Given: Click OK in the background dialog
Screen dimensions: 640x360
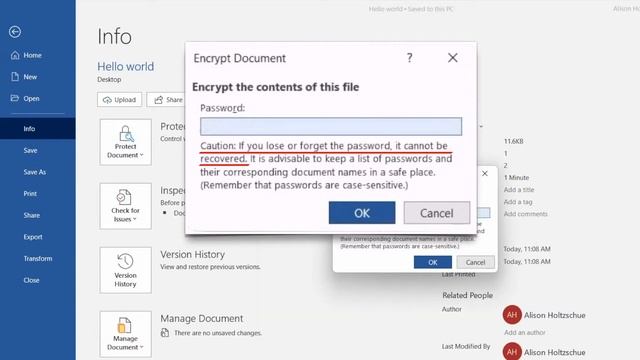Looking at the screenshot, I should coord(433,262).
